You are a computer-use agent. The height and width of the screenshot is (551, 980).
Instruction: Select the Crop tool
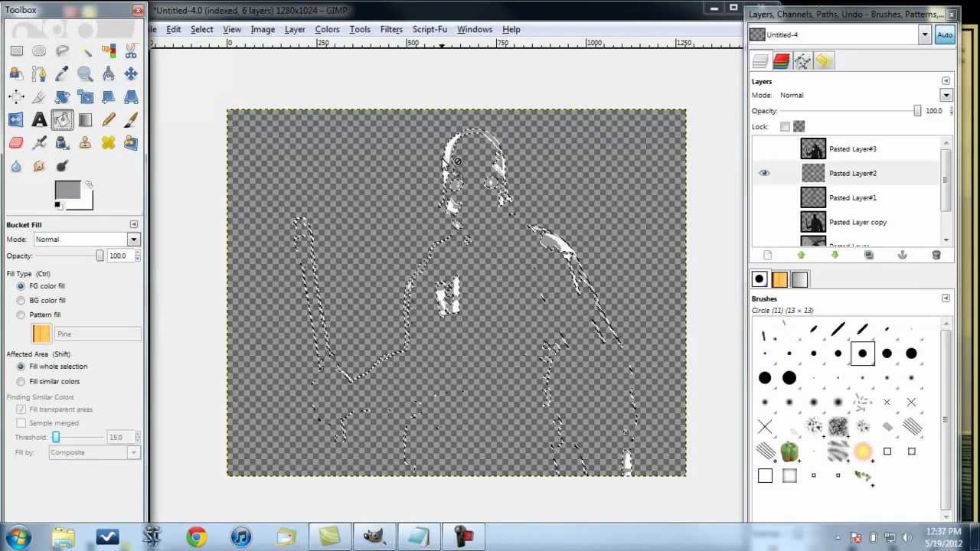click(39, 97)
